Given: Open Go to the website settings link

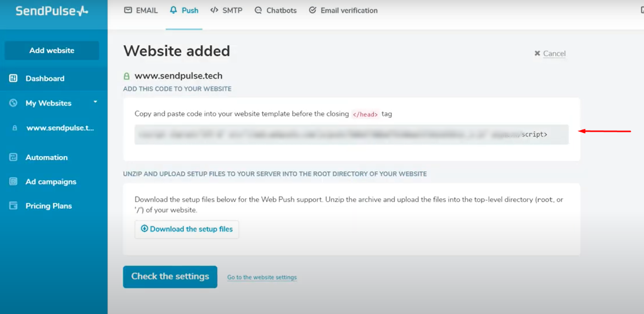Looking at the screenshot, I should pyautogui.click(x=262, y=277).
